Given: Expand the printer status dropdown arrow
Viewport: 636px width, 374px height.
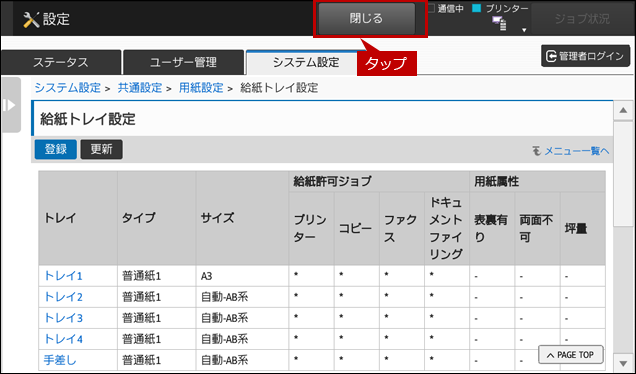Looking at the screenshot, I should [x=524, y=30].
